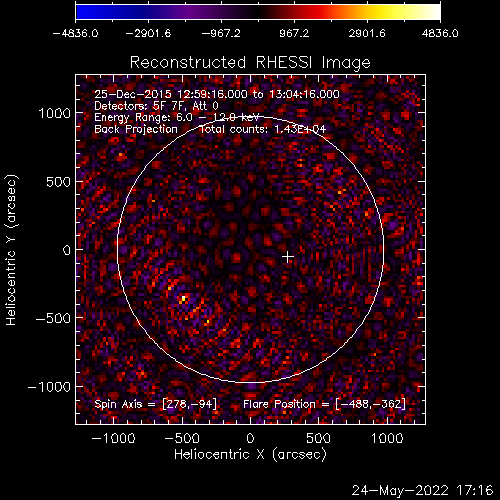500x500 pixels.
Task: Click the 4836.0 color bar label
Action: 440,33
